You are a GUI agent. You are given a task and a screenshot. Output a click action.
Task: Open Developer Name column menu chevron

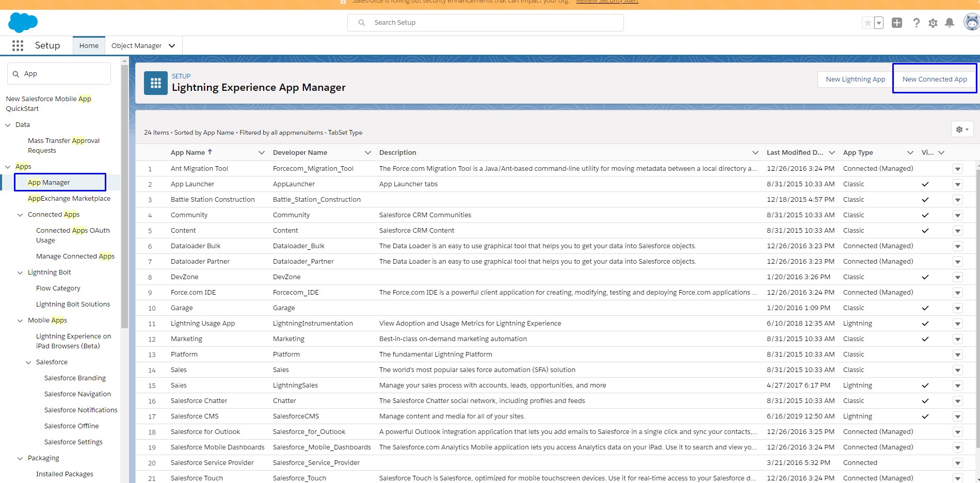pyautogui.click(x=368, y=153)
